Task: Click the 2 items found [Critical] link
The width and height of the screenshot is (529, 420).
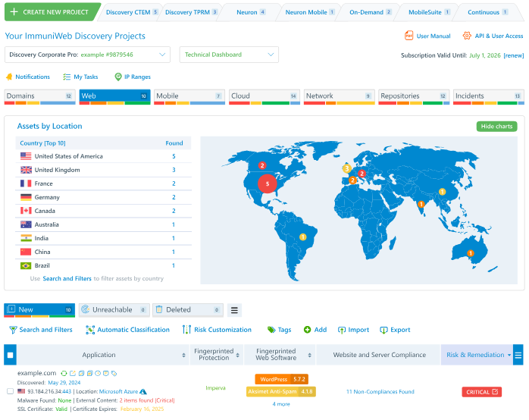Action: click(147, 400)
